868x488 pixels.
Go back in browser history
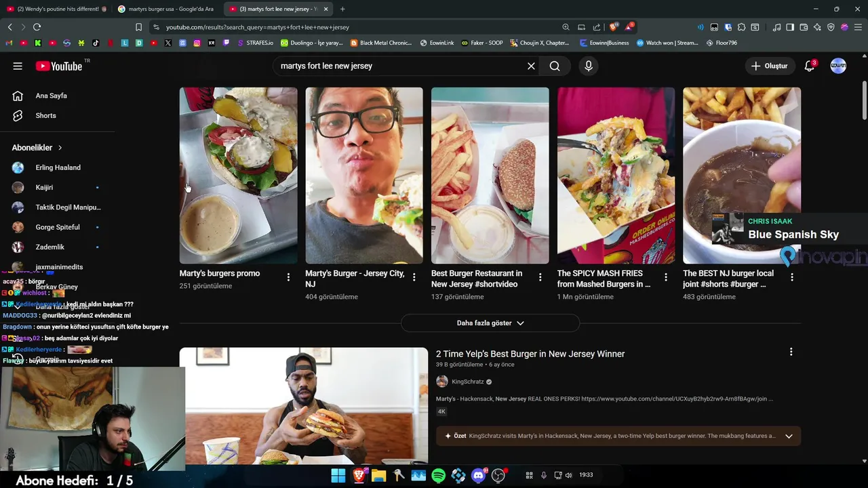(x=9, y=27)
